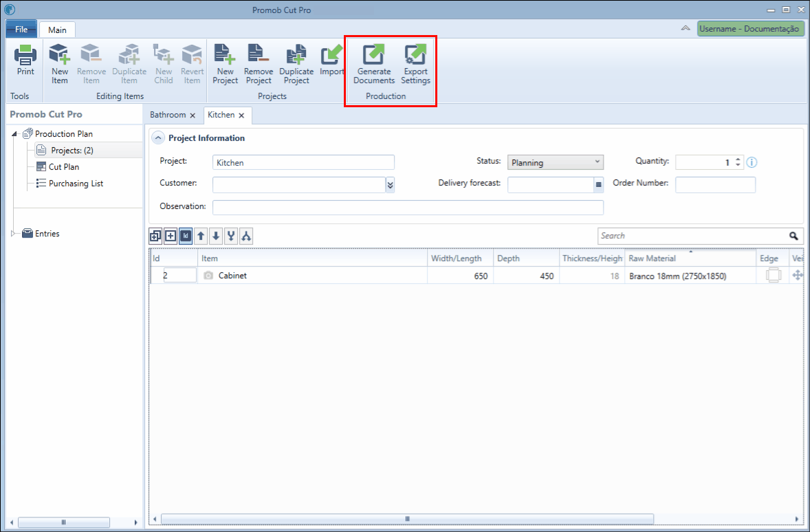Screen dimensions: 810x532
Task: Add a New Item from the ribbon
Action: coord(59,64)
